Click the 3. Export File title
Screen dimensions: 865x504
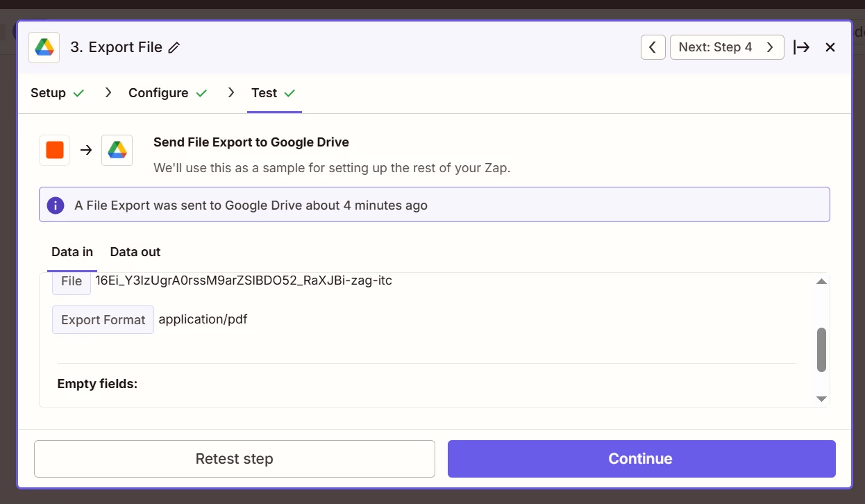pyautogui.click(x=116, y=47)
